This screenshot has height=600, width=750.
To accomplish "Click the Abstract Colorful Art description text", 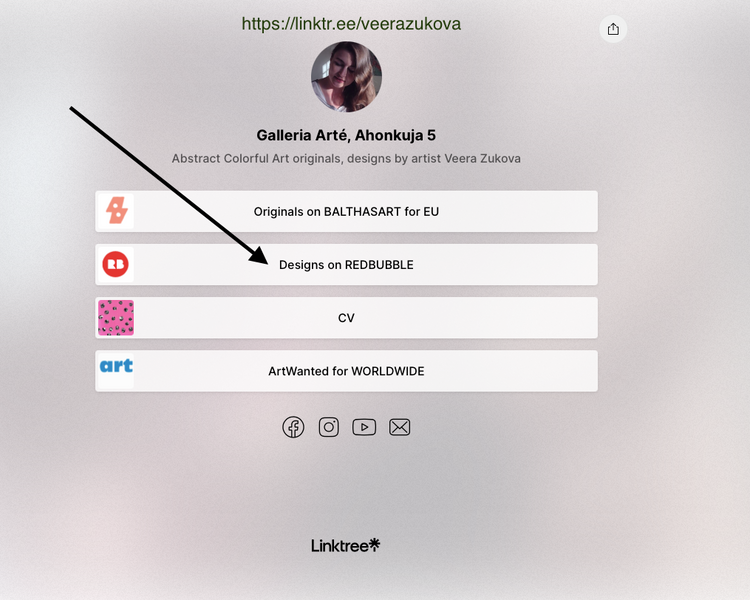I will (x=346, y=158).
